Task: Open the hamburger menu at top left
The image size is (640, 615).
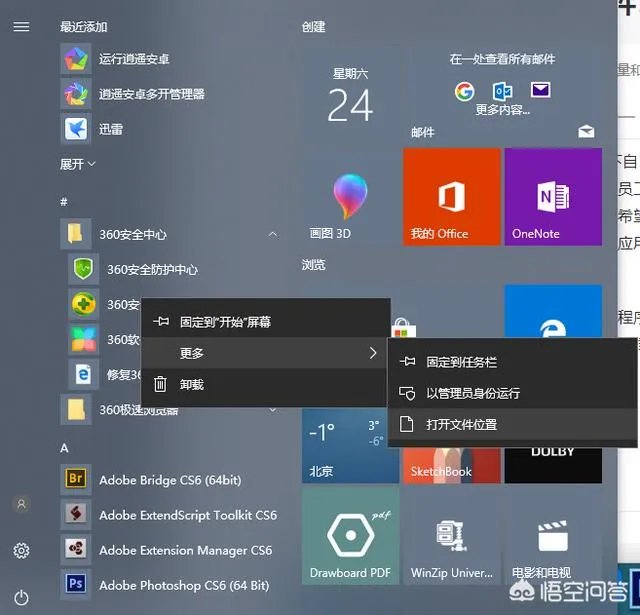Action: point(21,27)
